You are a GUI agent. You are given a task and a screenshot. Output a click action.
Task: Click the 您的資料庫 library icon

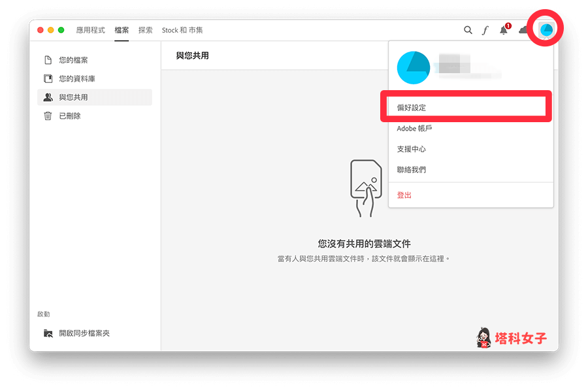click(48, 79)
